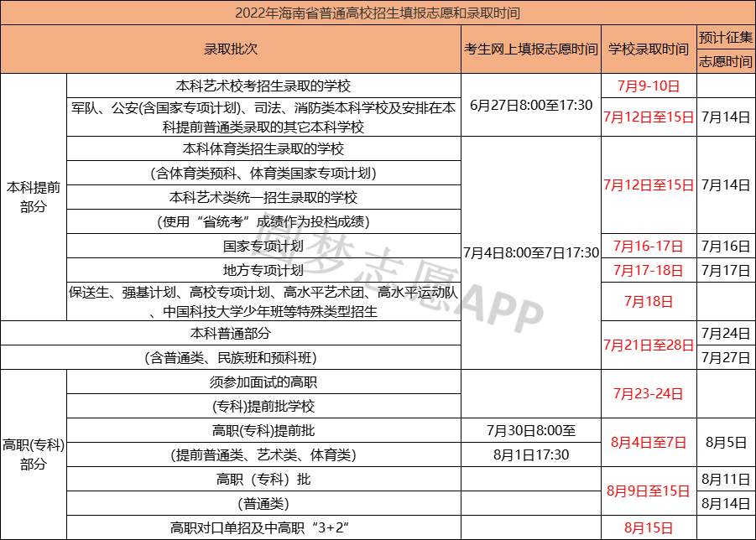Select the red "7月23-24日" admission date
Viewport: 756px width, 540px height.
[x=649, y=394]
